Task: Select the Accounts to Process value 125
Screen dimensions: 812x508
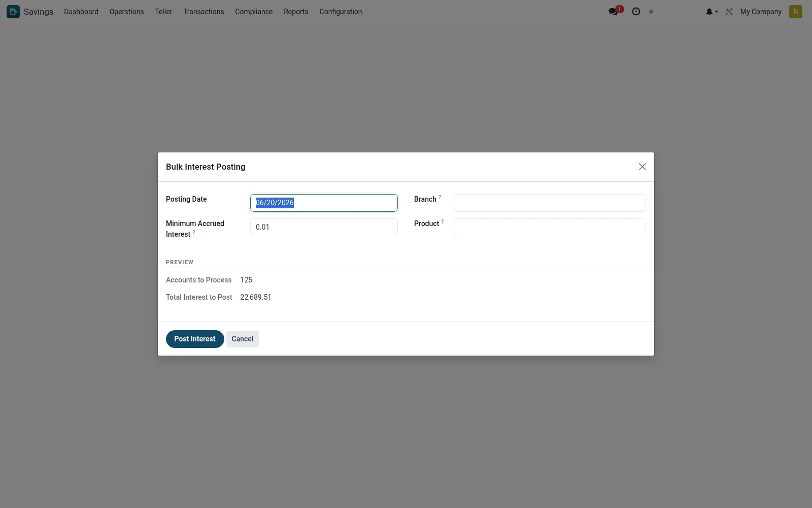Action: tap(246, 280)
